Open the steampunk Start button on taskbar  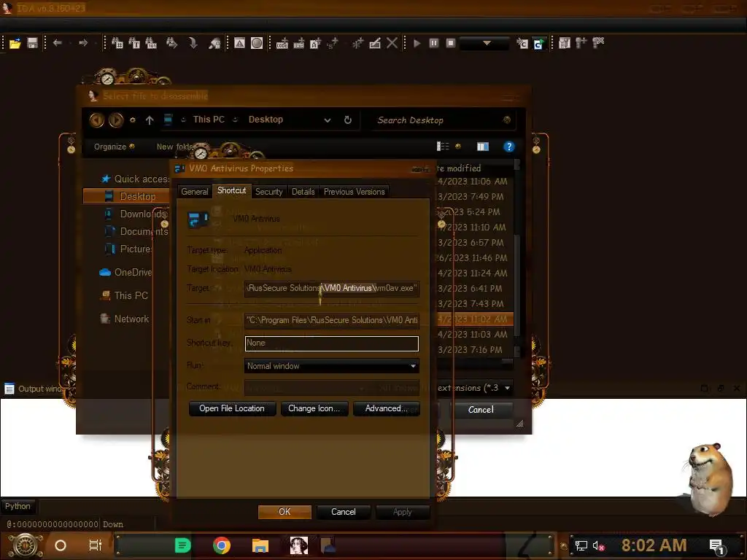25,545
